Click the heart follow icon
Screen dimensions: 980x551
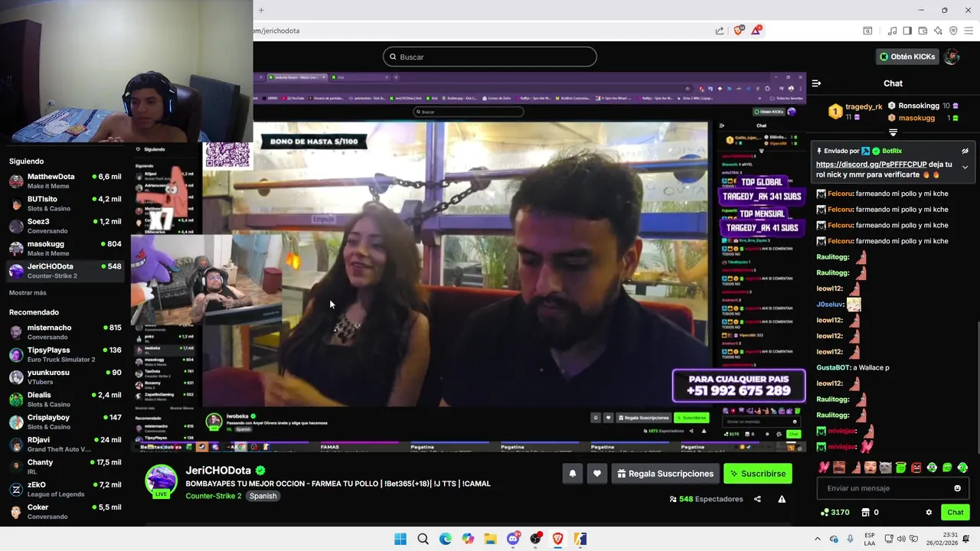[x=597, y=474]
